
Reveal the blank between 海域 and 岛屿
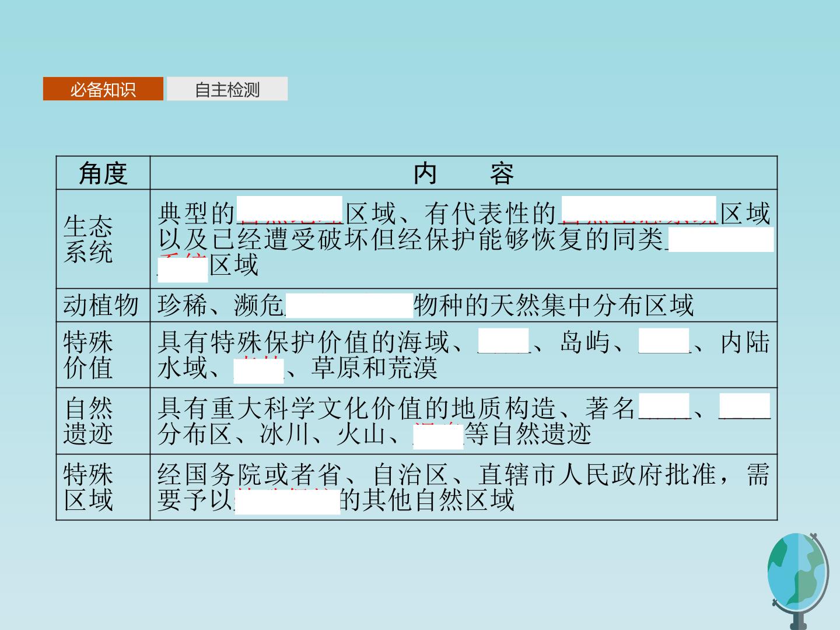click(503, 341)
